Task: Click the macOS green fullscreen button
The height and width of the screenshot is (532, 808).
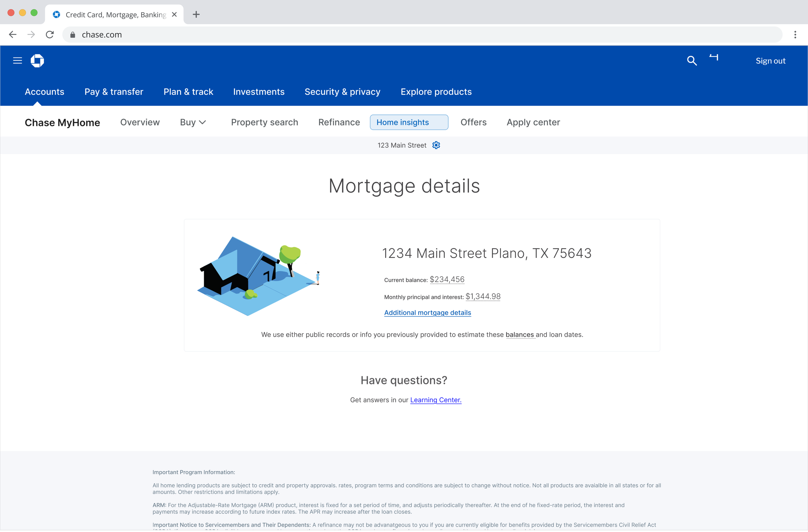Action: point(34,13)
